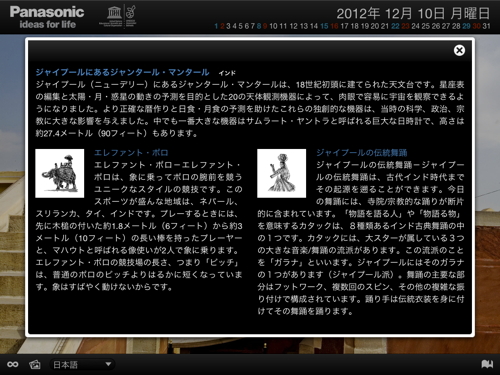500x375 pixels.
Task: Select day 21 in the calendar strip
Action: (385, 26)
